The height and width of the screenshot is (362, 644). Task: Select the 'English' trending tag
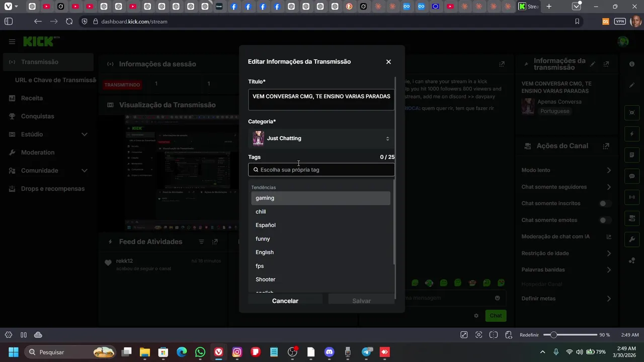[320, 252]
